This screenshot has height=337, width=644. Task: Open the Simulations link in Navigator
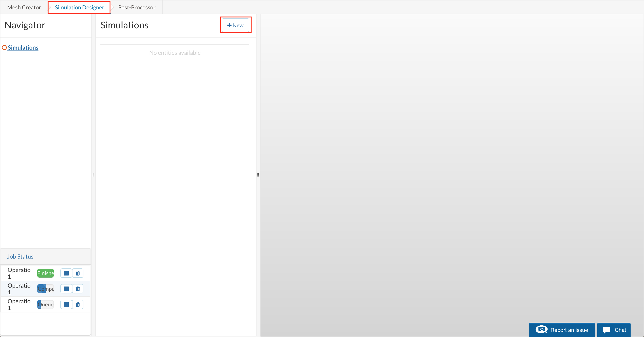pos(23,47)
